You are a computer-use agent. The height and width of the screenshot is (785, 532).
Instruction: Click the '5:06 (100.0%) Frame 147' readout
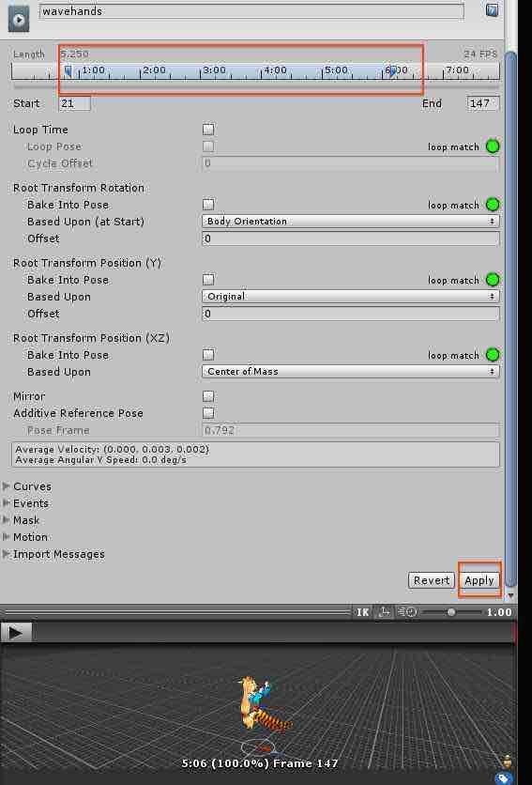[x=259, y=763]
